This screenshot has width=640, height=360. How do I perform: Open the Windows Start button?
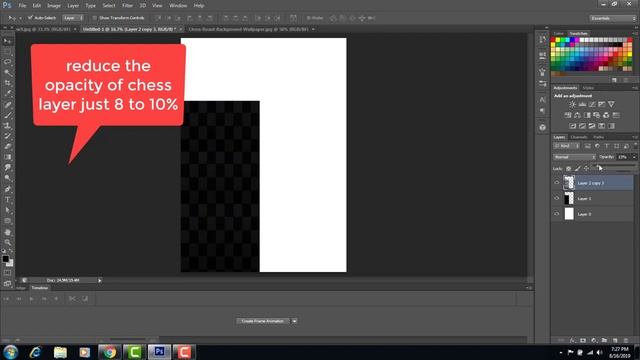tap(10, 352)
